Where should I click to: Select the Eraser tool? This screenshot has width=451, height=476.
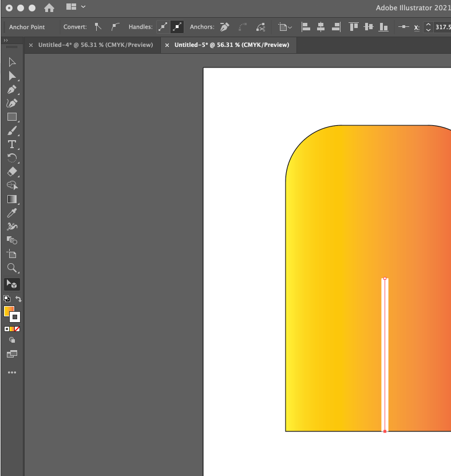11,172
